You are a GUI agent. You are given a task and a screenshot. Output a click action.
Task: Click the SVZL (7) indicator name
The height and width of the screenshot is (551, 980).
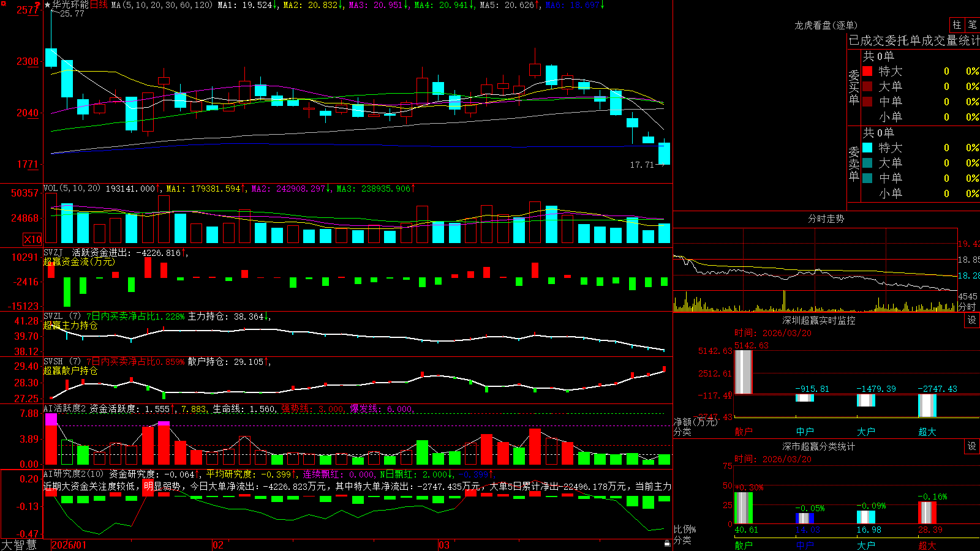pyautogui.click(x=62, y=317)
